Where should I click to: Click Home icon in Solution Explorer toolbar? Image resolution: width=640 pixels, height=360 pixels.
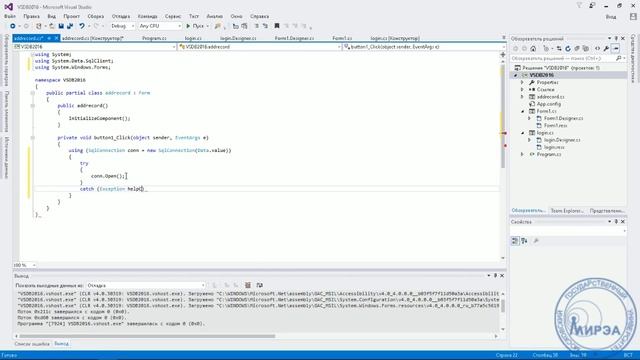click(533, 49)
